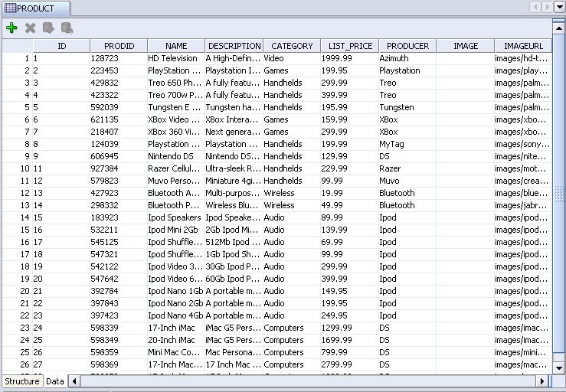Click the PRODID column header
This screenshot has height=392, width=566.
pos(119,46)
